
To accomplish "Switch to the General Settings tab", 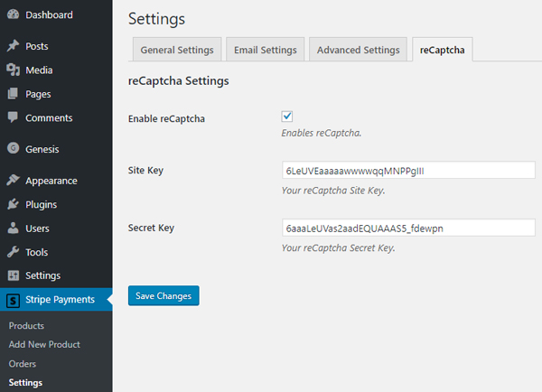I will 177,50.
